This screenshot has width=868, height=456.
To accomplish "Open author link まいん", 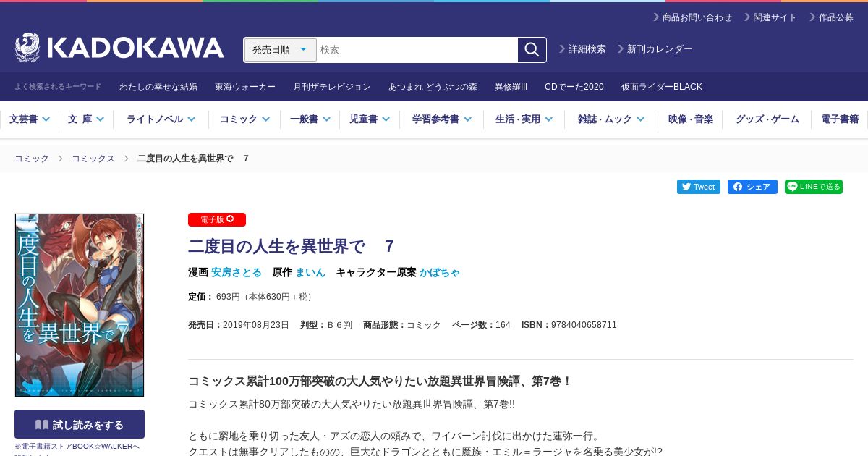I will (310, 272).
